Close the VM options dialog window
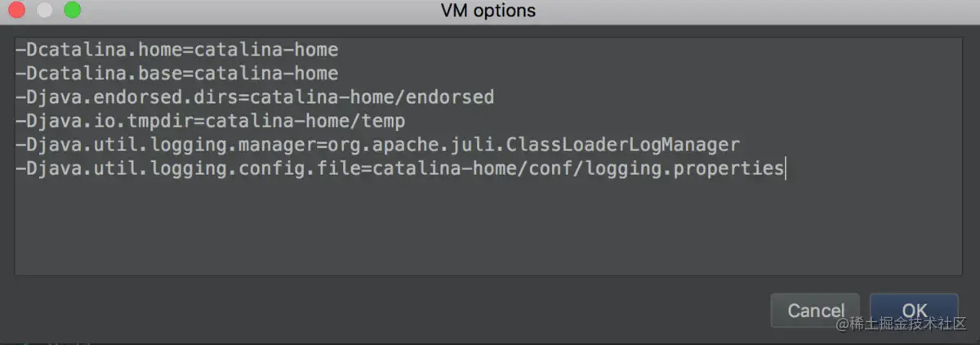Viewport: 980px width, 345px height. coord(17,11)
